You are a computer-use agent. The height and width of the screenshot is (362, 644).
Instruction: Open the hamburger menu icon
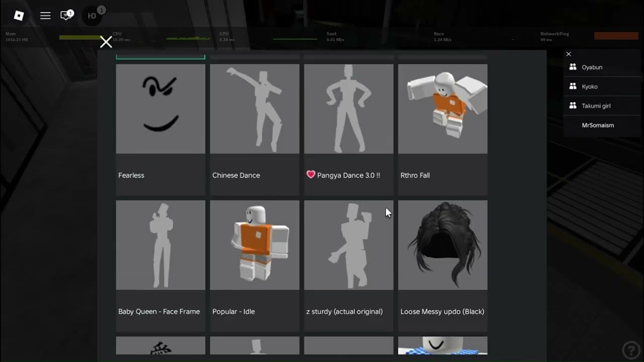point(45,16)
